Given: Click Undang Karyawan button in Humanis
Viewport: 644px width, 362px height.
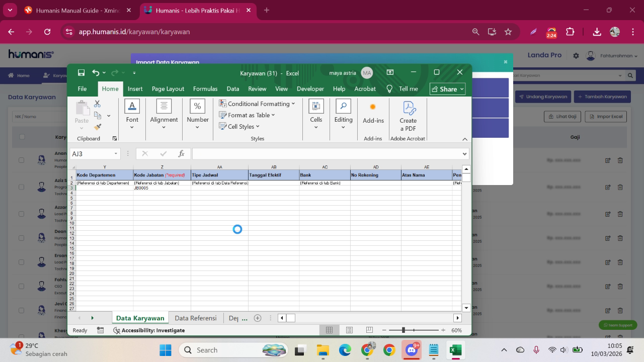Looking at the screenshot, I should 543,97.
